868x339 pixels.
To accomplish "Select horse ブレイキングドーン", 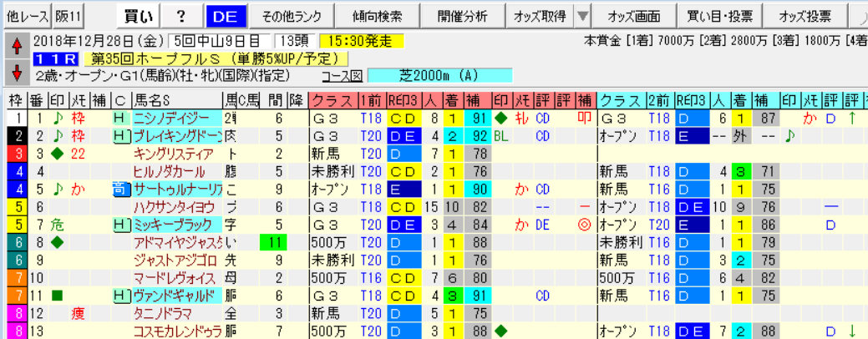I will pyautogui.click(x=176, y=135).
